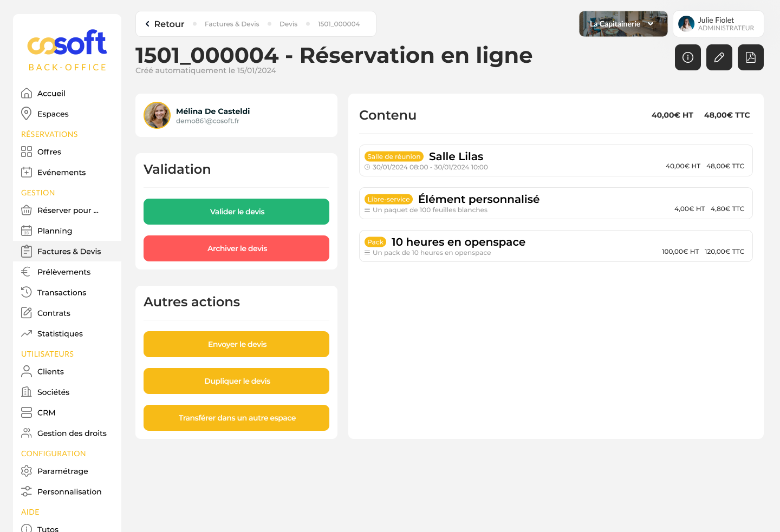Image resolution: width=780 pixels, height=532 pixels.
Task: Open the 10 heures en openspace item
Action: 556,246
